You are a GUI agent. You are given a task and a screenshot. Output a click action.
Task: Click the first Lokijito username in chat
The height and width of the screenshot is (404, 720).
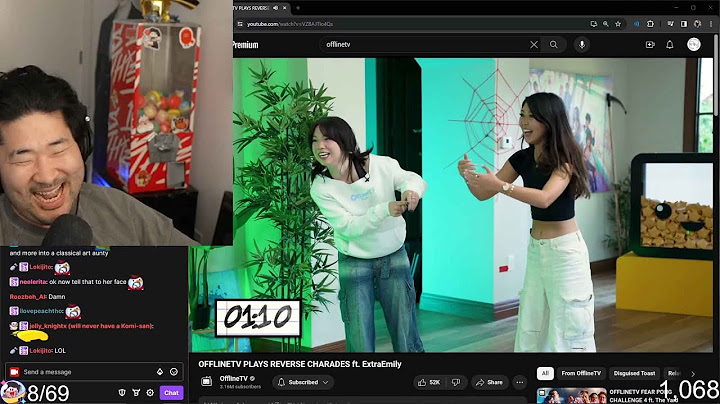pyautogui.click(x=40, y=267)
